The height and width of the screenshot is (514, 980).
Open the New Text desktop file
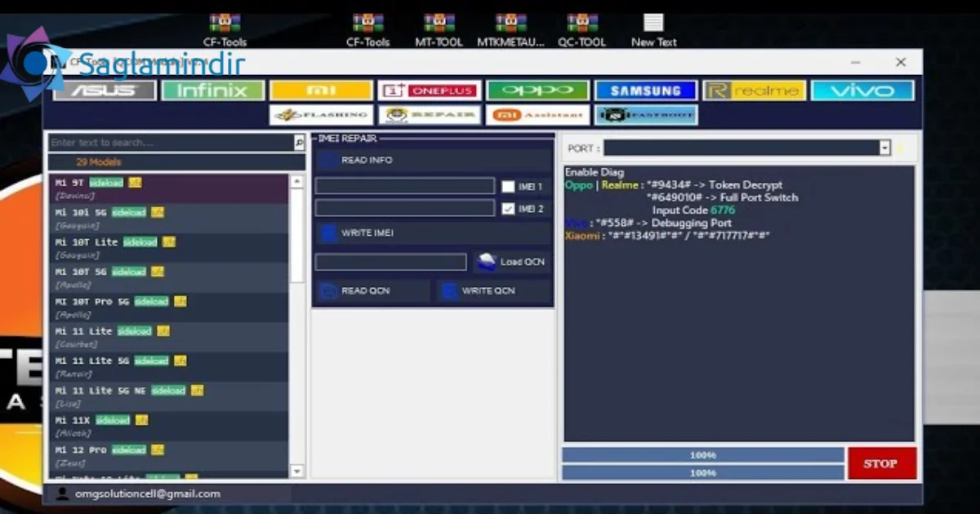tap(654, 29)
